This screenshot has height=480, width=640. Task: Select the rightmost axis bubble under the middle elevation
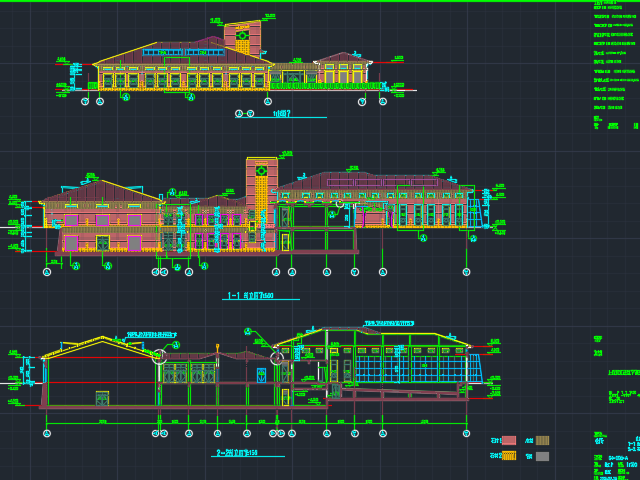[x=466, y=272]
